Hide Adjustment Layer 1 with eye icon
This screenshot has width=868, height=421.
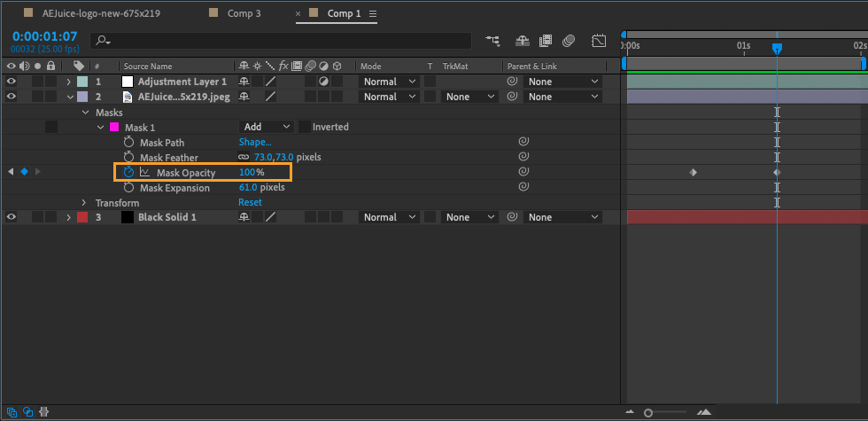pyautogui.click(x=12, y=82)
